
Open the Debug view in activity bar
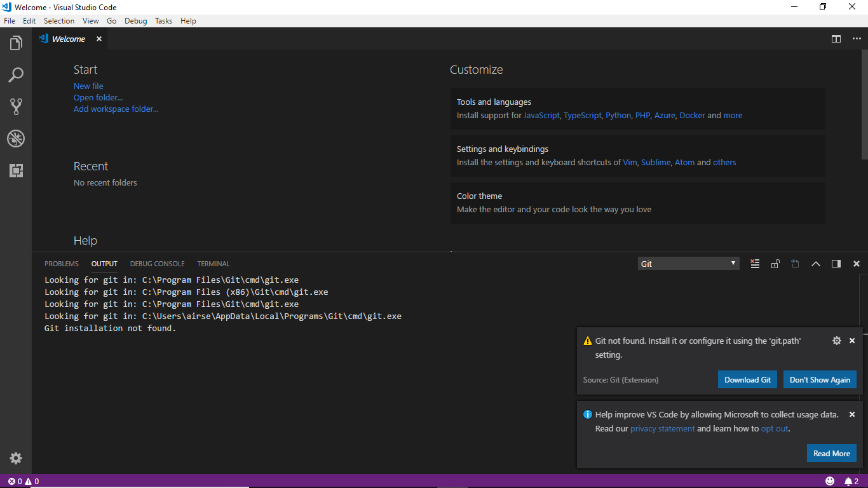16,139
